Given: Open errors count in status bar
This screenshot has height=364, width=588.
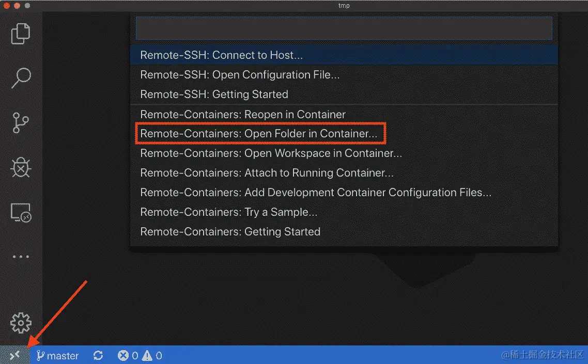Looking at the screenshot, I should pyautogui.click(x=128, y=355).
